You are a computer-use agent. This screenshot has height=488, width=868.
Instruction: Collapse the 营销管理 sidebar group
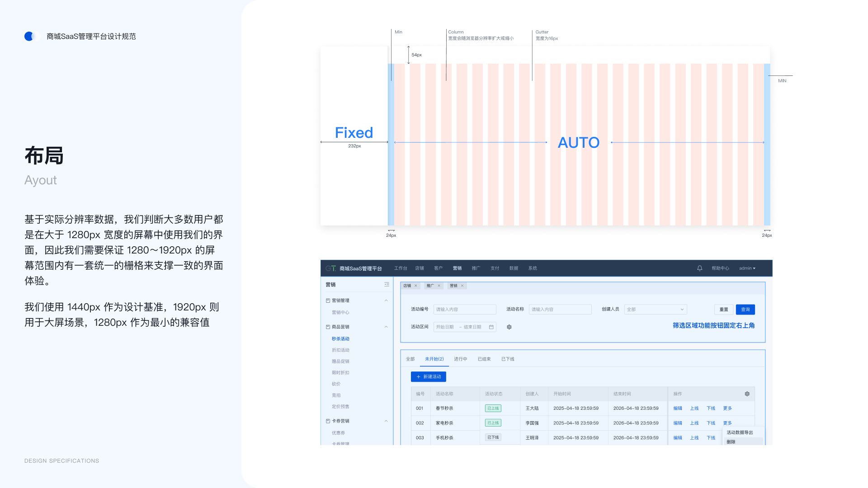[386, 300]
